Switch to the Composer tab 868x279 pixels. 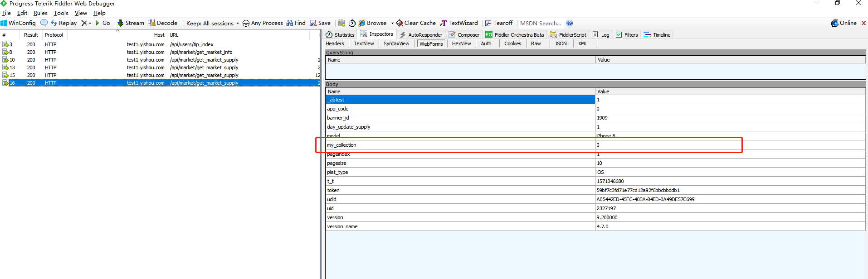click(464, 35)
